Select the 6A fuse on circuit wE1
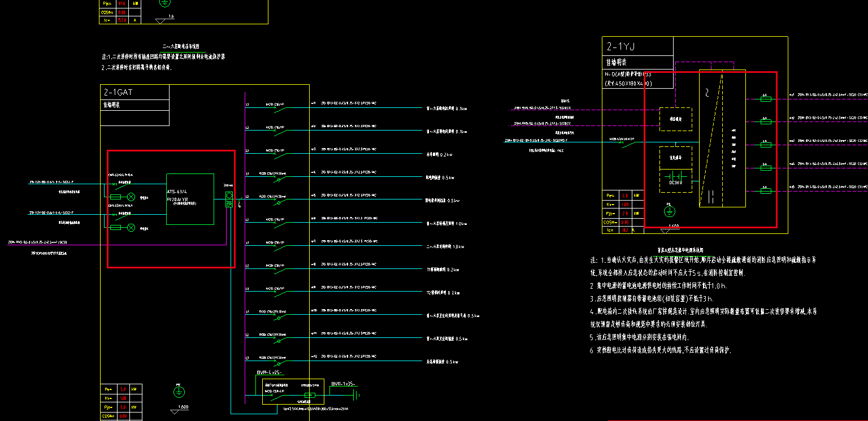 point(766,99)
